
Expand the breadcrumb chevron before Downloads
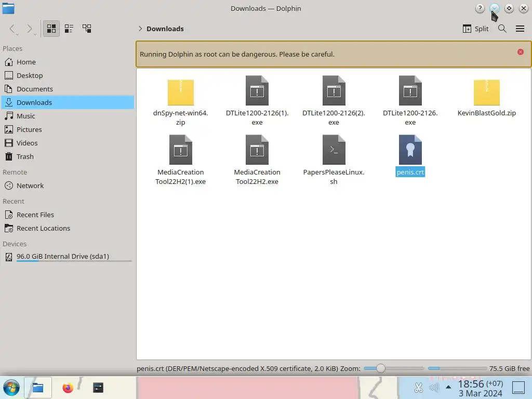tap(140, 29)
